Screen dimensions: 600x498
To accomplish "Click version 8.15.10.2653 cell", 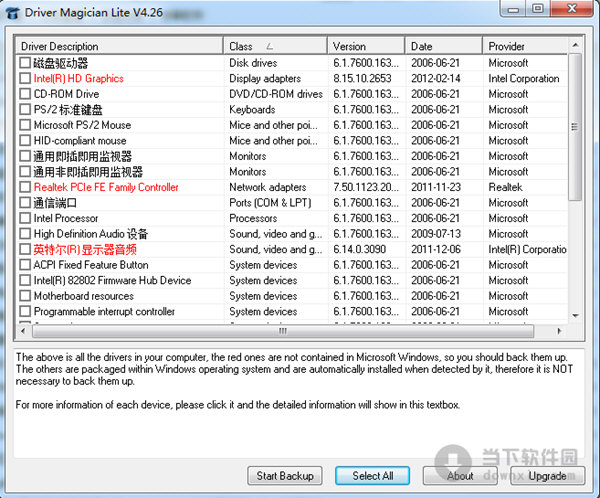I will 362,78.
